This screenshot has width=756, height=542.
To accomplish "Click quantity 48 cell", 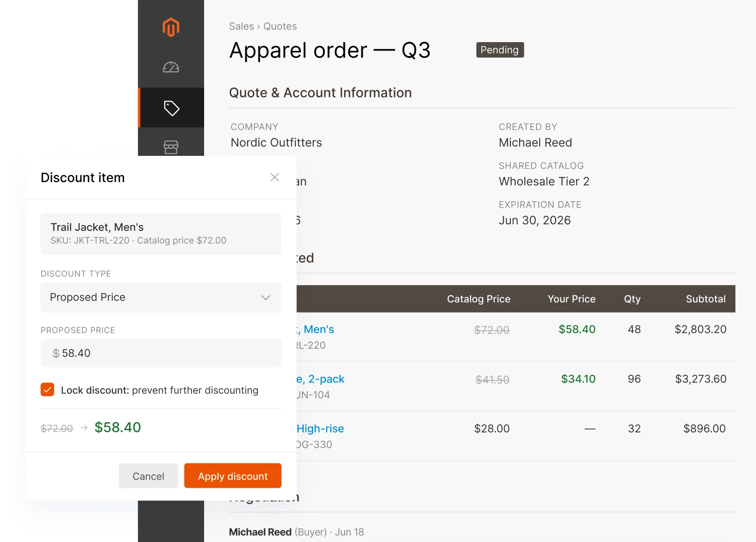I will pos(634,329).
